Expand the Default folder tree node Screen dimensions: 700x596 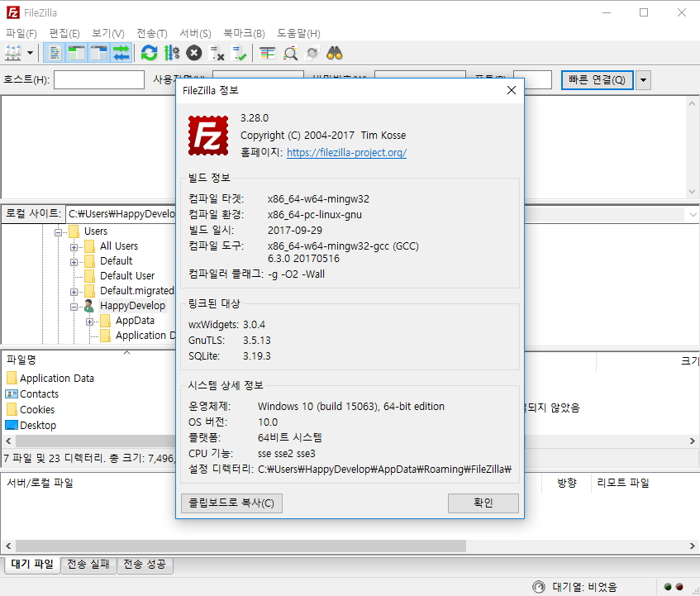point(74,262)
